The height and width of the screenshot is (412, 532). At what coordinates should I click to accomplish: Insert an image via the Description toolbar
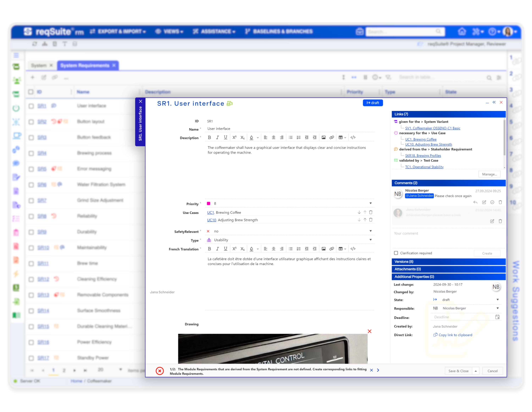click(324, 137)
